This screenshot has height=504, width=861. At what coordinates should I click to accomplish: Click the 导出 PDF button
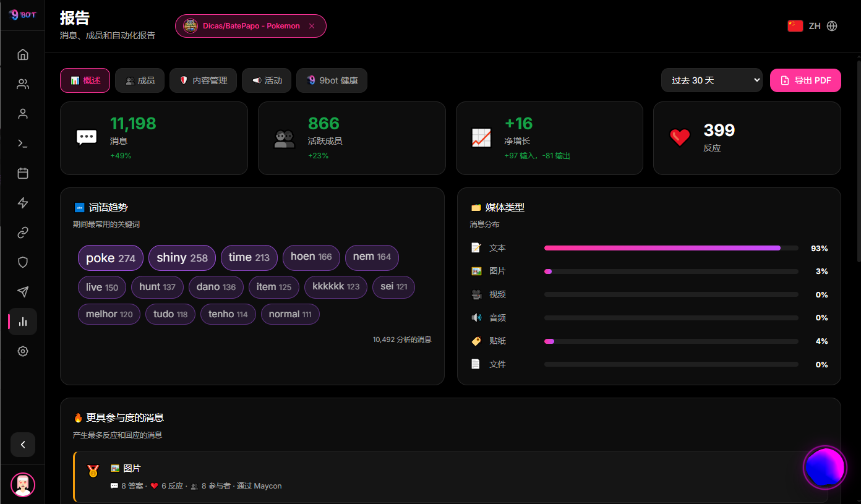(805, 80)
